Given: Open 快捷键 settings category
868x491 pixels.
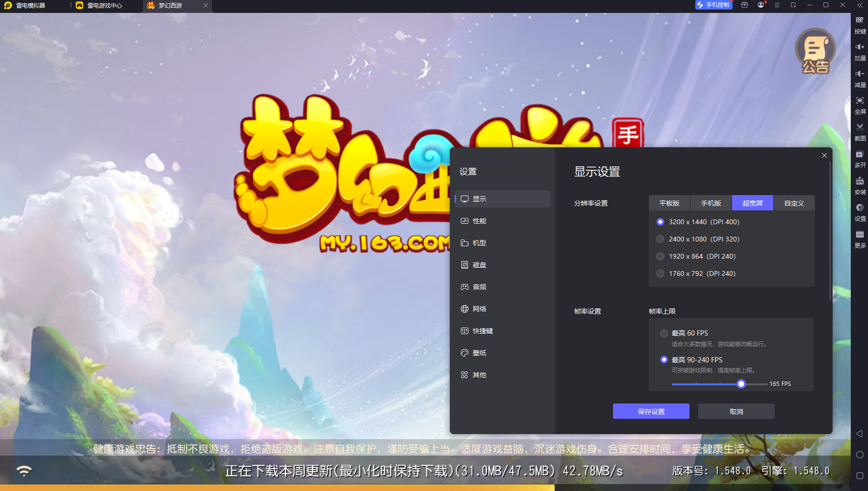Looking at the screenshot, I should (502, 331).
